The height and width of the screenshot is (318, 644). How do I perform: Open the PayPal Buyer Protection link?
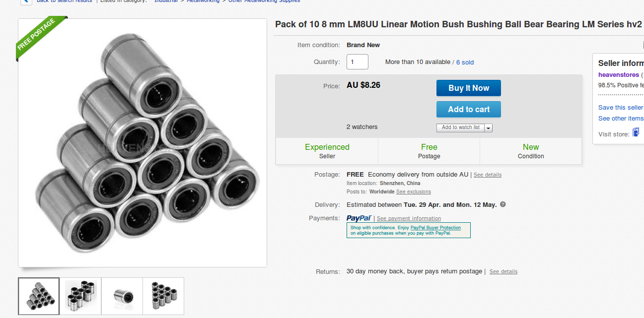click(435, 228)
